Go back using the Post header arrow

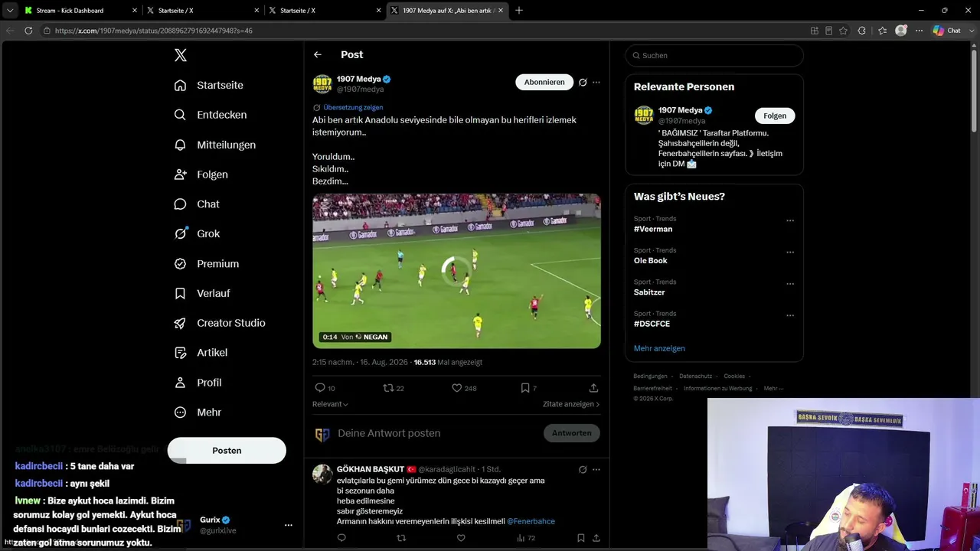pyautogui.click(x=318, y=55)
